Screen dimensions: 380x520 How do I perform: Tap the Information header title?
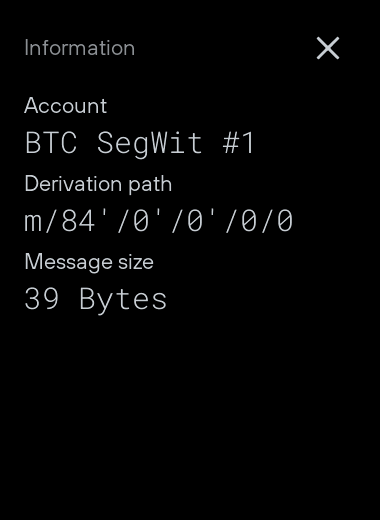(x=80, y=48)
